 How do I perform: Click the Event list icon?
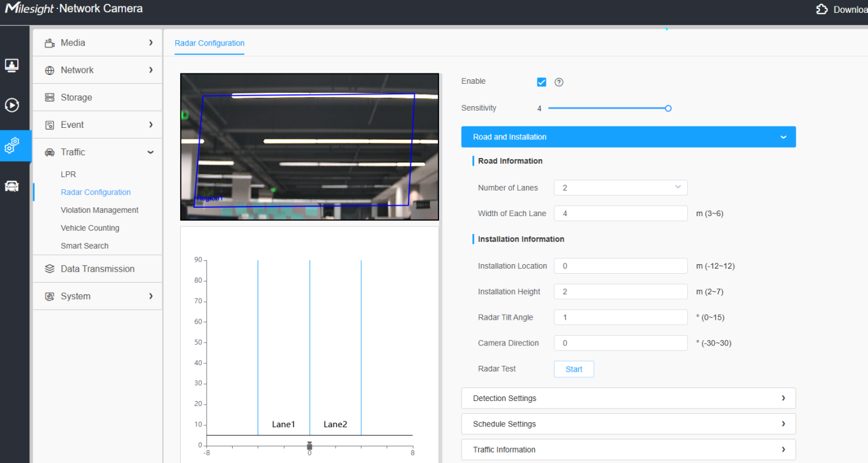pos(49,125)
